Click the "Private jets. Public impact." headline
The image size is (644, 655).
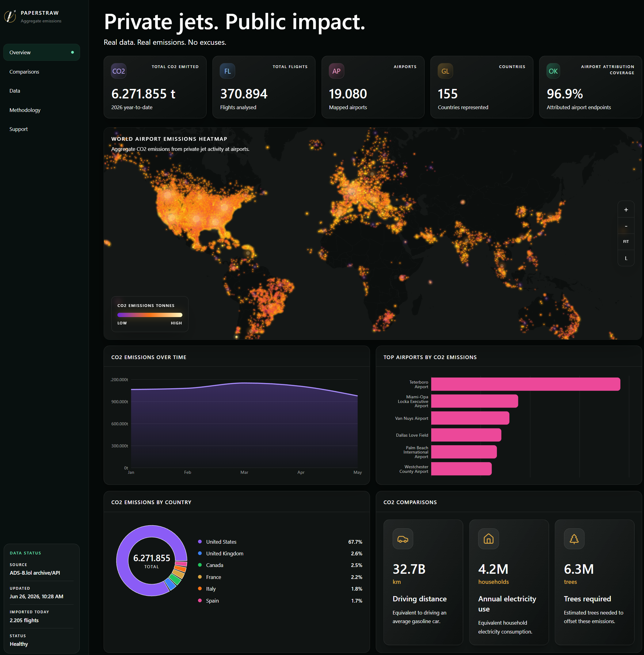point(234,22)
